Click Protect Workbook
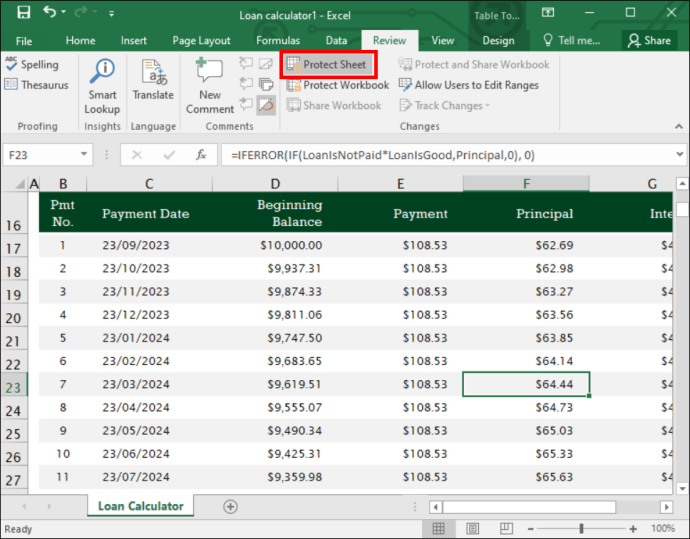The height and width of the screenshot is (539, 690). (338, 84)
